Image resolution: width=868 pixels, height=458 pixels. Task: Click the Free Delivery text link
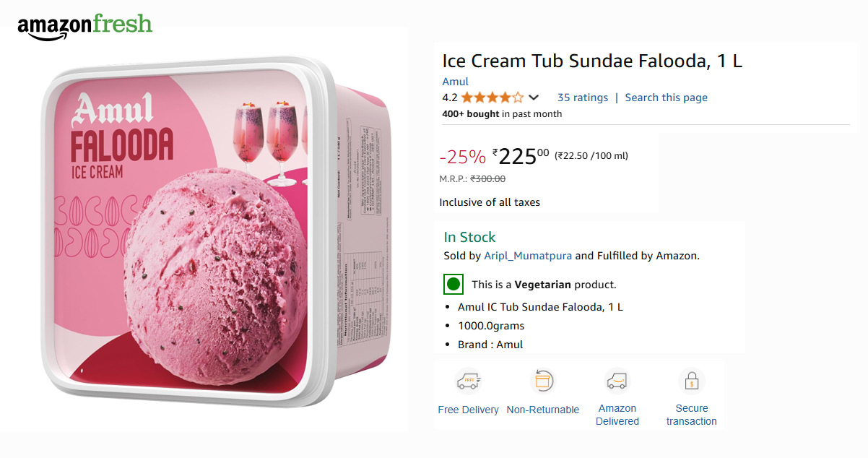tap(468, 410)
